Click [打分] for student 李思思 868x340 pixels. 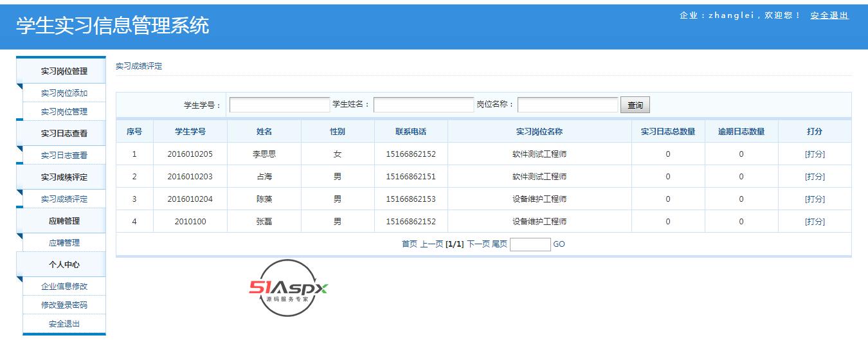[x=815, y=154]
